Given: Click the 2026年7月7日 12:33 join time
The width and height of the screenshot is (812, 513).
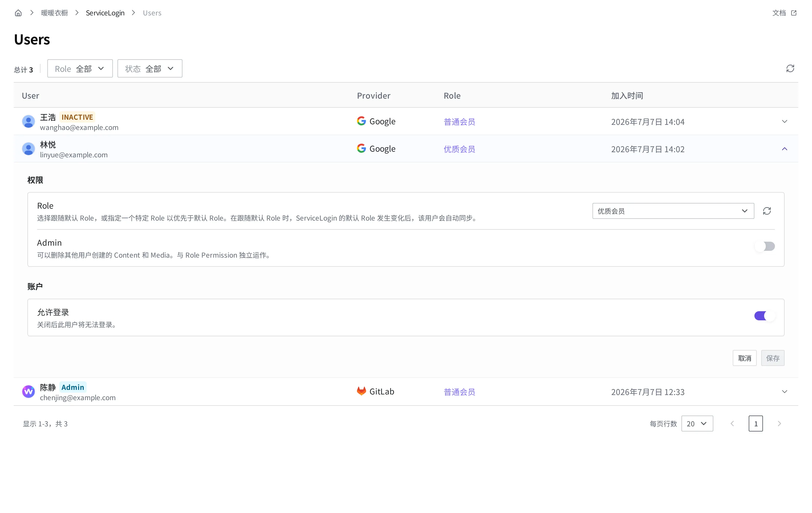Looking at the screenshot, I should click(x=647, y=392).
